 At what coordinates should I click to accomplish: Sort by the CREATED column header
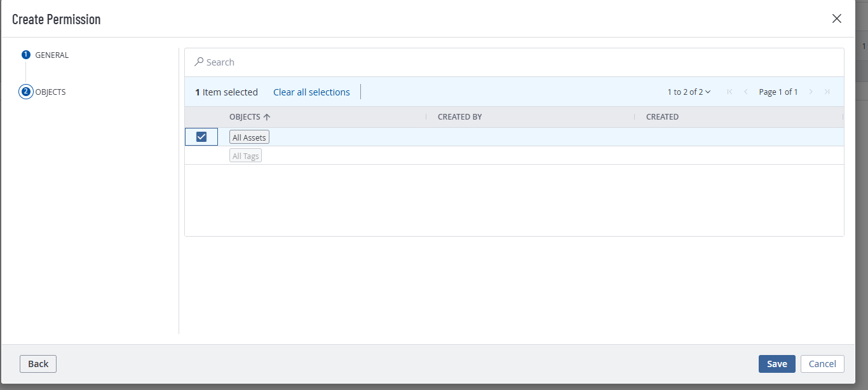(662, 117)
